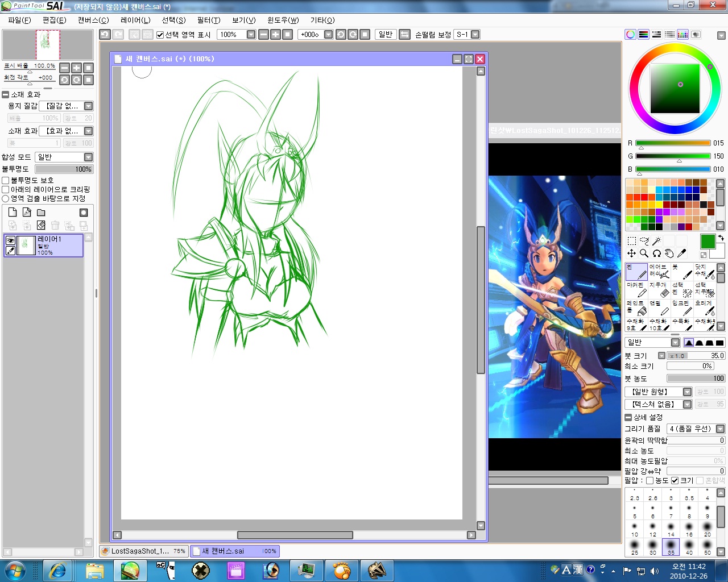
Task: Create a new normal layer
Action: point(13,213)
